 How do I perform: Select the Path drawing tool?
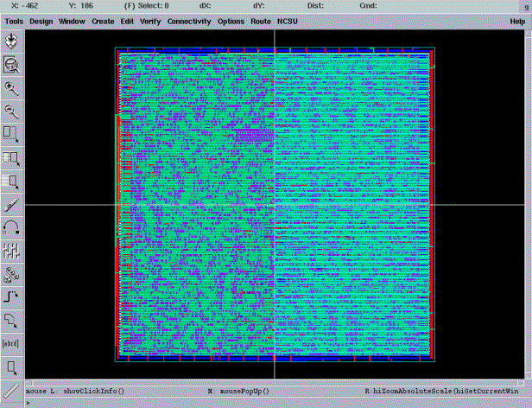coord(12,297)
